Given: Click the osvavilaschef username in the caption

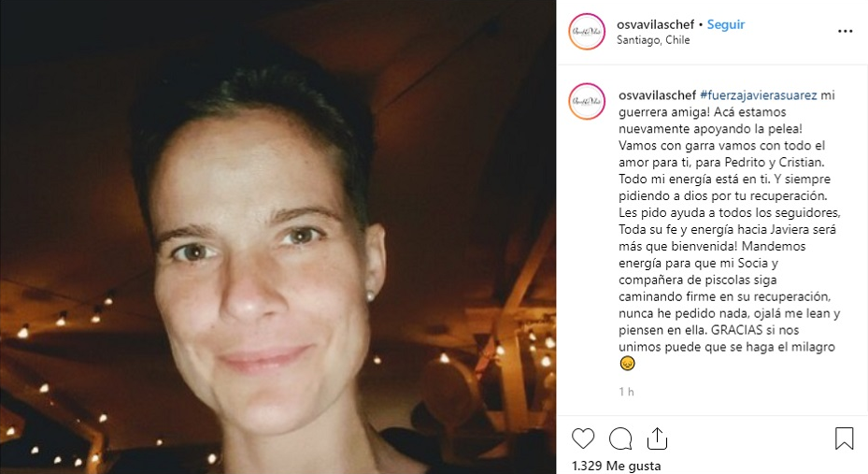Looking at the screenshot, I should 657,95.
